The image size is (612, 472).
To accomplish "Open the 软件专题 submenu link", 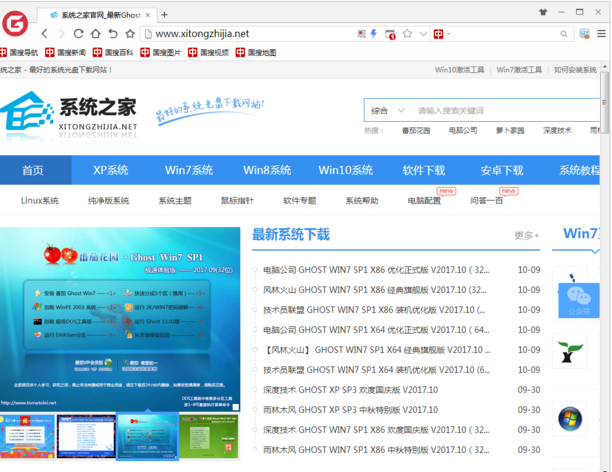I will (x=299, y=201).
